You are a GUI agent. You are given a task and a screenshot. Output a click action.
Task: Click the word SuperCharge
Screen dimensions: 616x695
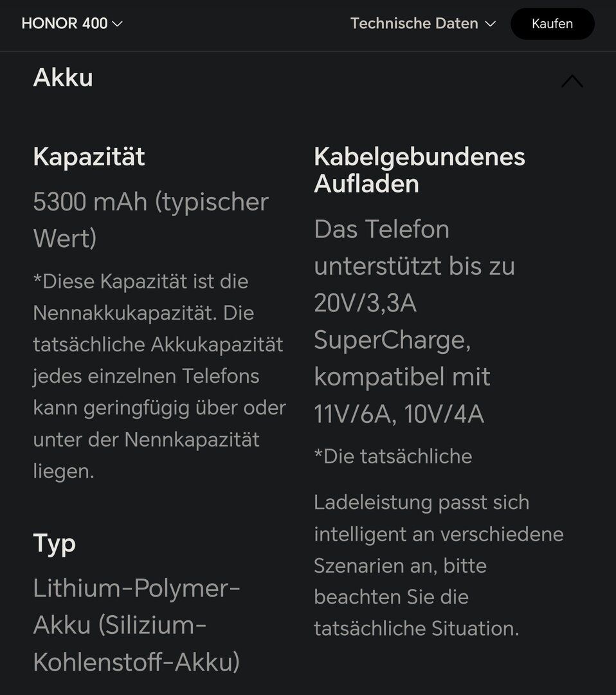pyautogui.click(x=392, y=339)
